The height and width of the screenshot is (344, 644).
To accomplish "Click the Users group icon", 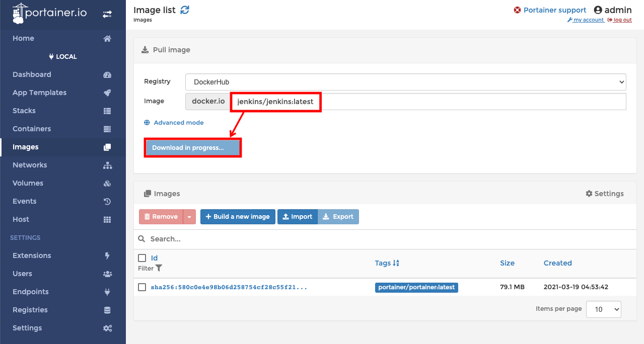I will [107, 274].
